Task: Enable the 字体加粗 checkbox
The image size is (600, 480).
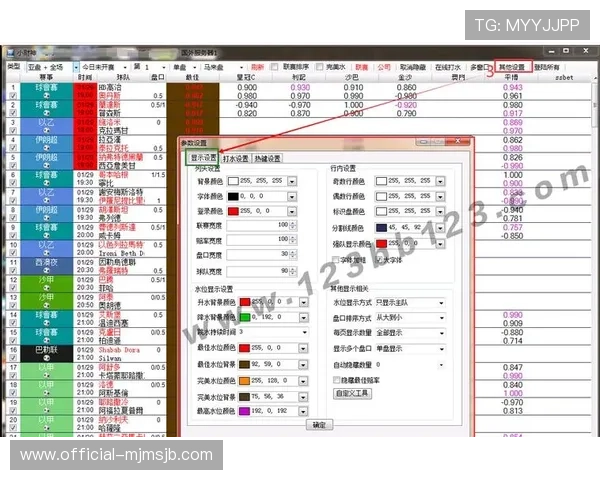Action: [336, 258]
